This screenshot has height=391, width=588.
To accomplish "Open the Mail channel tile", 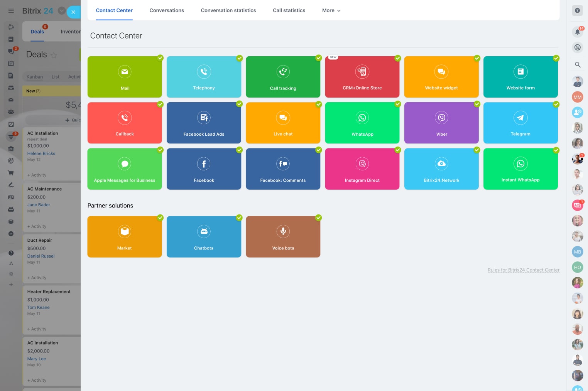I will [x=125, y=77].
